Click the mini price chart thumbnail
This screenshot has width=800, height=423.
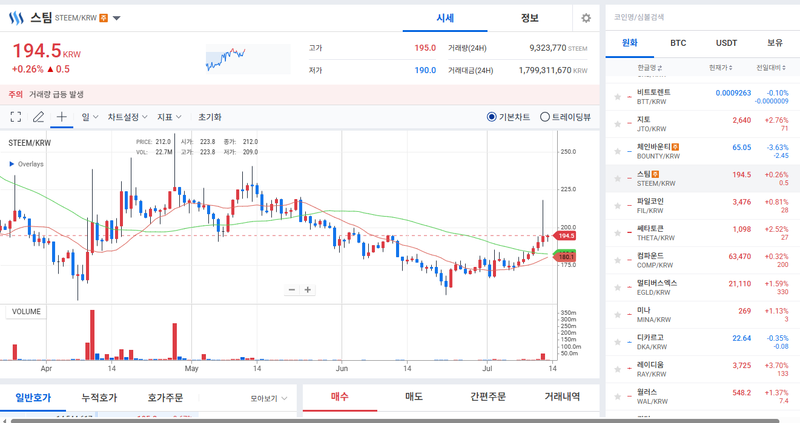[x=248, y=59]
